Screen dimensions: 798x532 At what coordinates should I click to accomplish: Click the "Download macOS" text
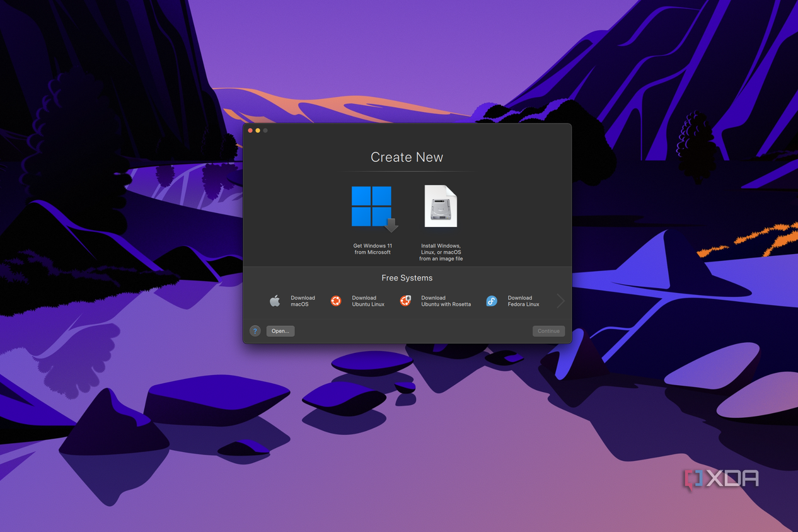[303, 301]
